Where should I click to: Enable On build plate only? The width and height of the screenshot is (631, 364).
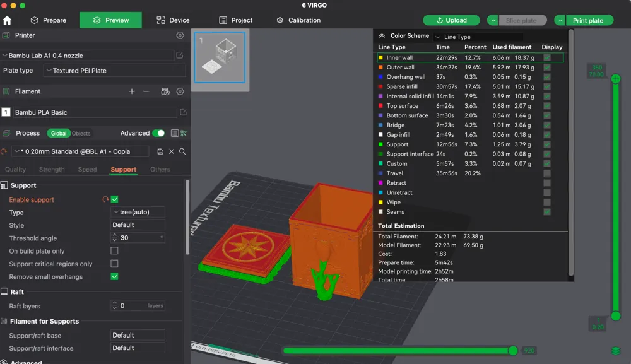point(114,250)
